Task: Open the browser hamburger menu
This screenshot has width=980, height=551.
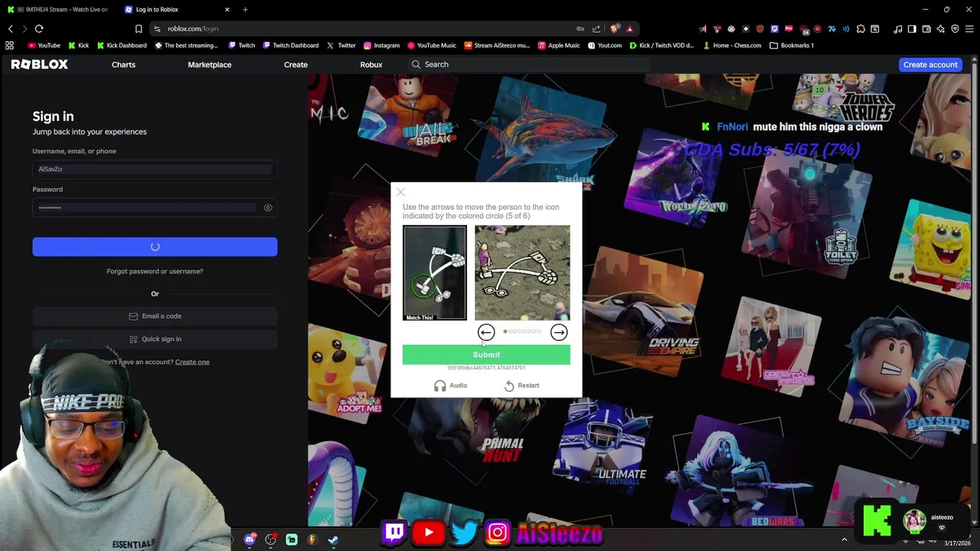Action: (x=969, y=29)
